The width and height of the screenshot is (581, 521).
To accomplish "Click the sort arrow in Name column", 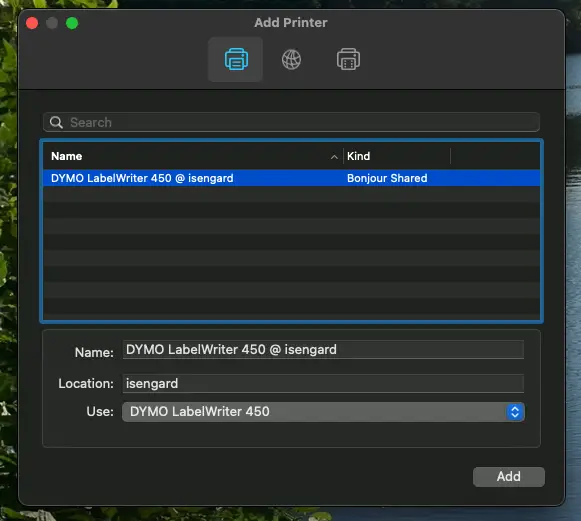I will [334, 157].
